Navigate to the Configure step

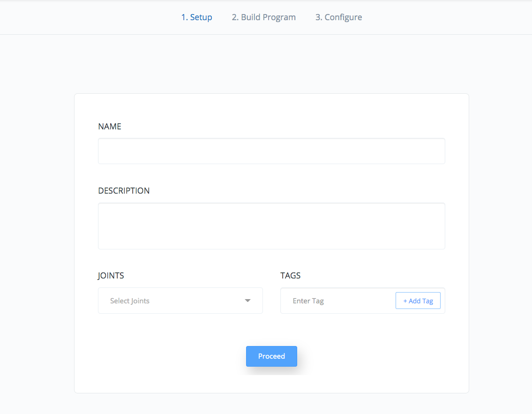[338, 17]
